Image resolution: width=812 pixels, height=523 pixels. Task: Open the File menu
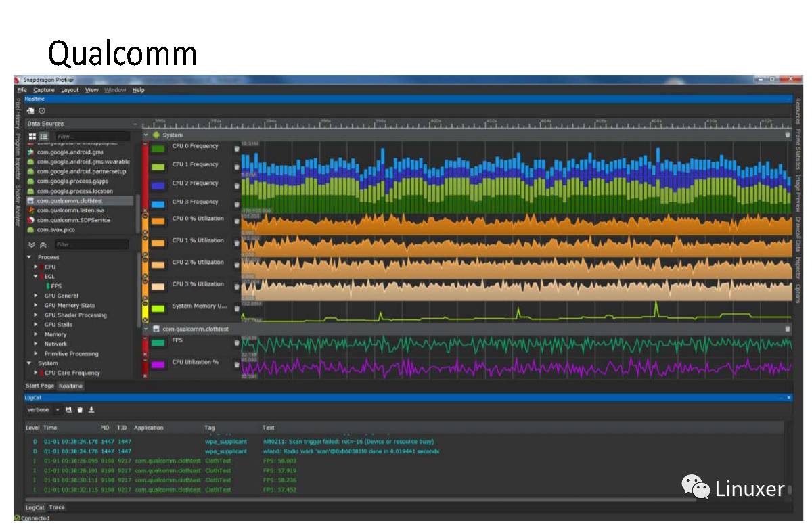(x=22, y=90)
